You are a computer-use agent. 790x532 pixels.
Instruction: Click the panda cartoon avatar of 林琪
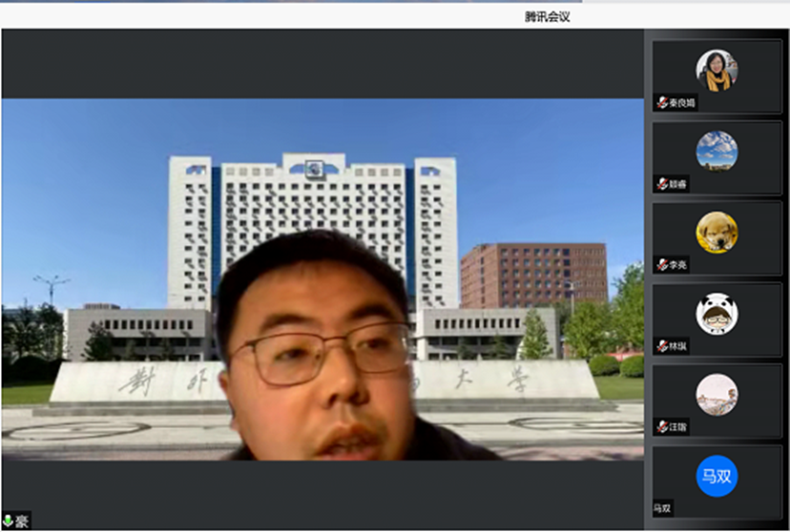[717, 314]
